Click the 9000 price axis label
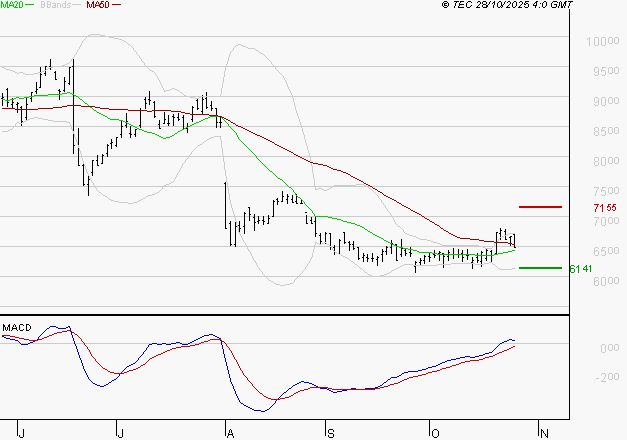This screenshot has height=440, width=627. [x=606, y=101]
